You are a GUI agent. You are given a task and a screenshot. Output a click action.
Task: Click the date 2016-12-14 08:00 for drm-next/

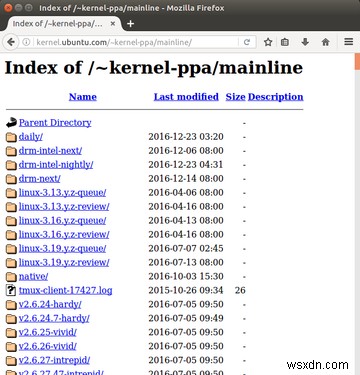(186, 179)
